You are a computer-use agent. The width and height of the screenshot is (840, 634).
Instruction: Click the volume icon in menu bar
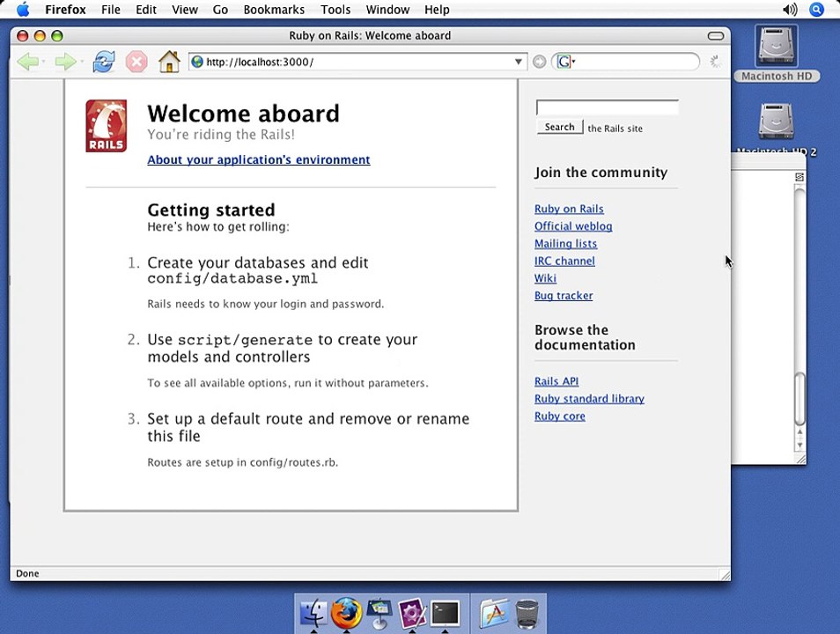(x=790, y=9)
